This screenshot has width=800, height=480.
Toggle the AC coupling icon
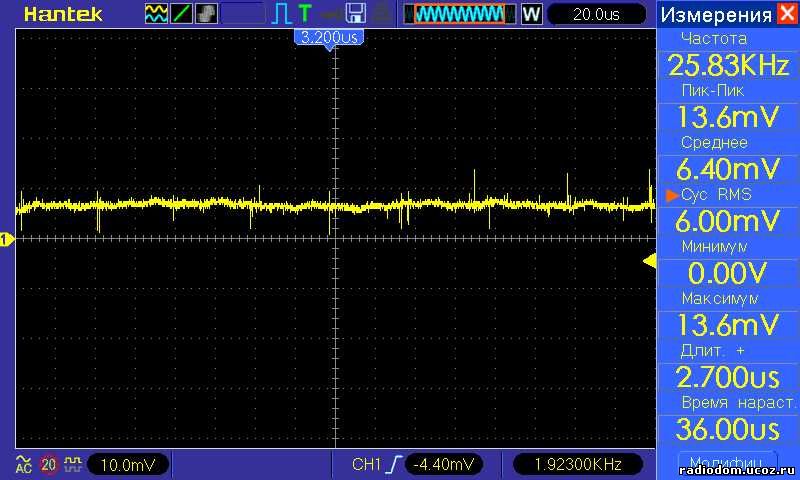tap(23, 465)
